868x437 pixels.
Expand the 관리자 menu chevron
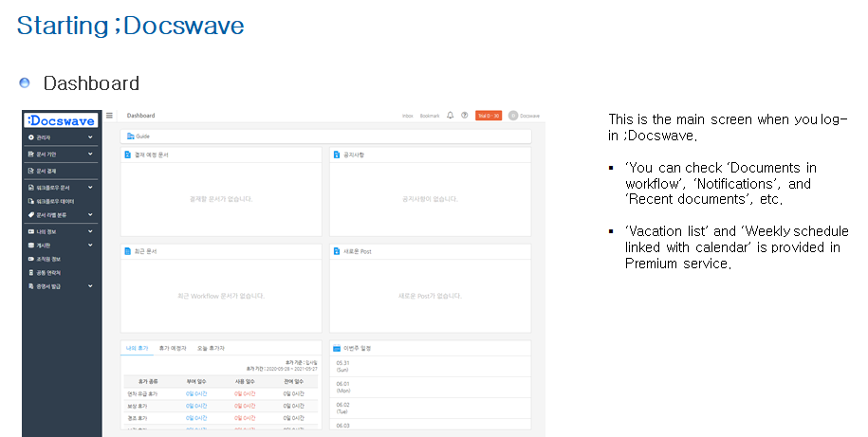point(90,137)
